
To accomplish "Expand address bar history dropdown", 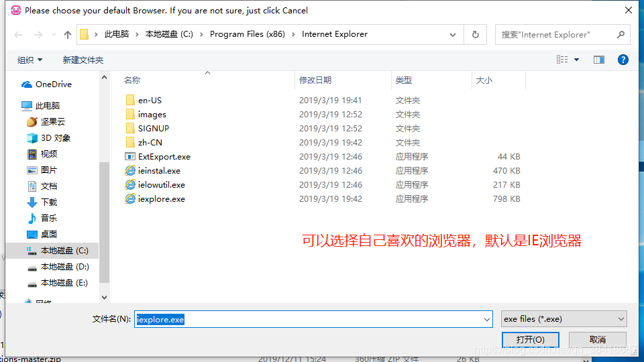I will coord(453,35).
